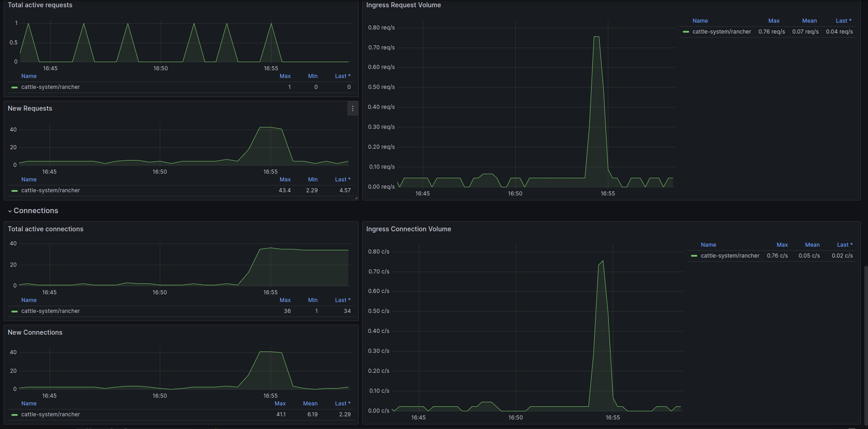Click green color swatch in Ingress Connection Volume legend
Viewport: 868px width, 429px height.
click(694, 256)
